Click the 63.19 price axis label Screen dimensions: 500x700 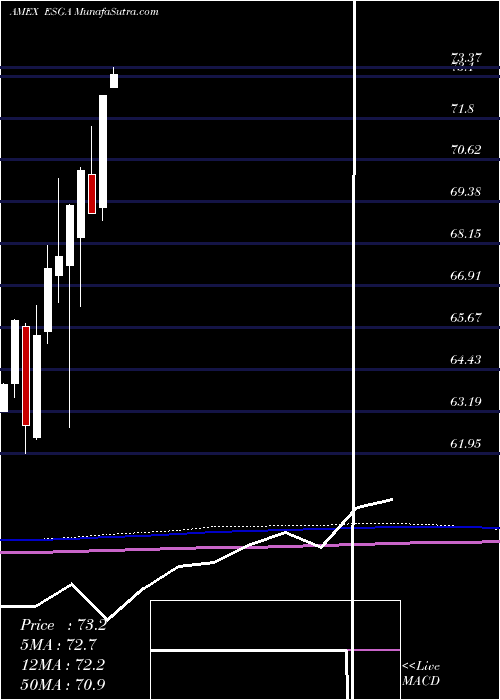pyautogui.click(x=466, y=402)
